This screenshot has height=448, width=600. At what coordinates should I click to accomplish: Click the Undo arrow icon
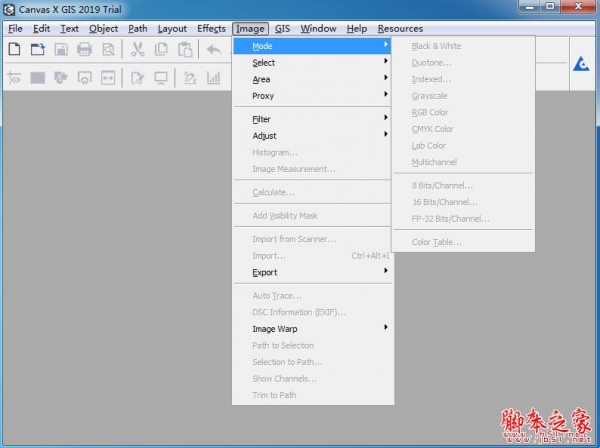[x=214, y=49]
